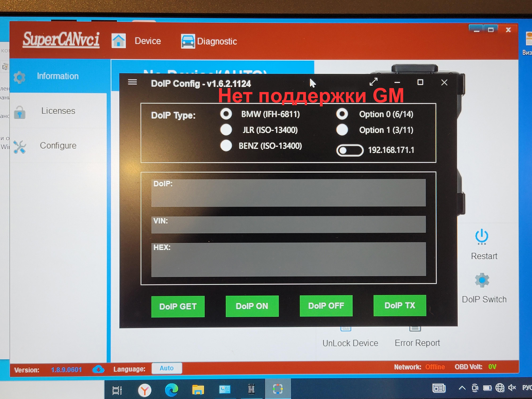Click the Licenses padlock icon
Viewport: 532px width, 399px height.
point(19,112)
